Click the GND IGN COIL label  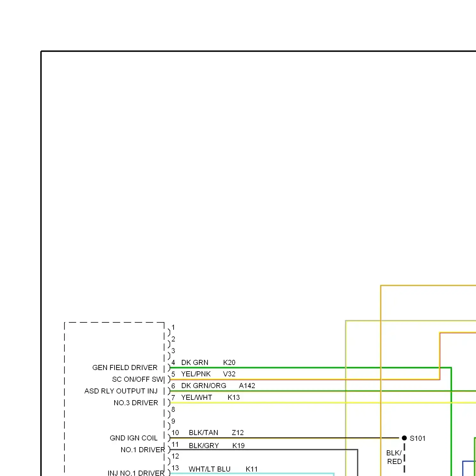pos(134,438)
